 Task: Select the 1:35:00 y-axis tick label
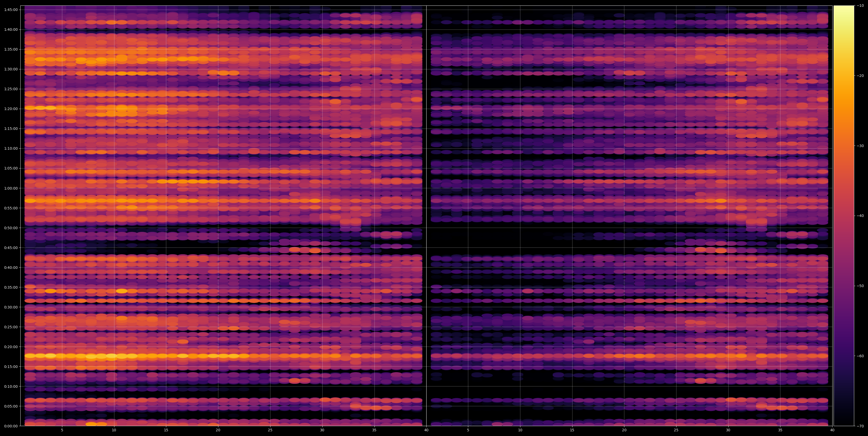[11, 50]
